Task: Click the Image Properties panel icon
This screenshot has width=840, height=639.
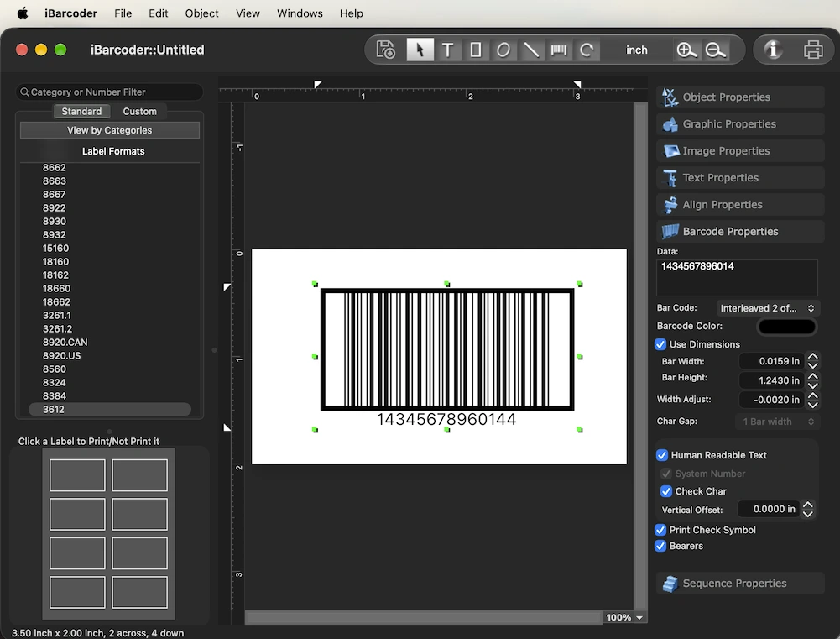Action: (x=670, y=151)
